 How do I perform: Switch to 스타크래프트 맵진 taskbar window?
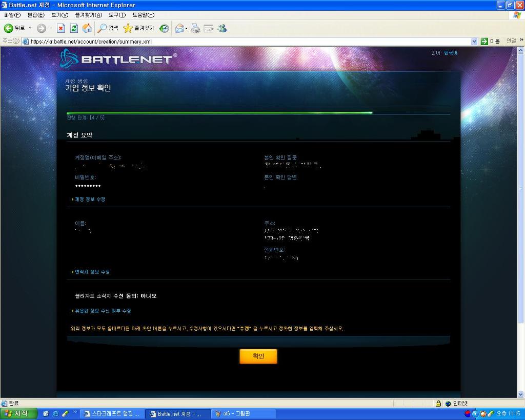(112, 414)
